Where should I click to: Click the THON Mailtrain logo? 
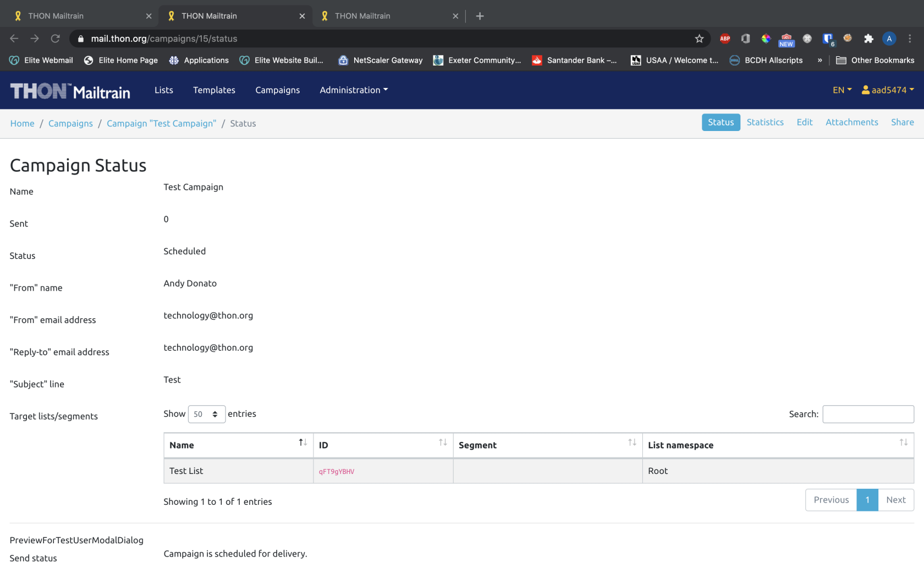[70, 91]
